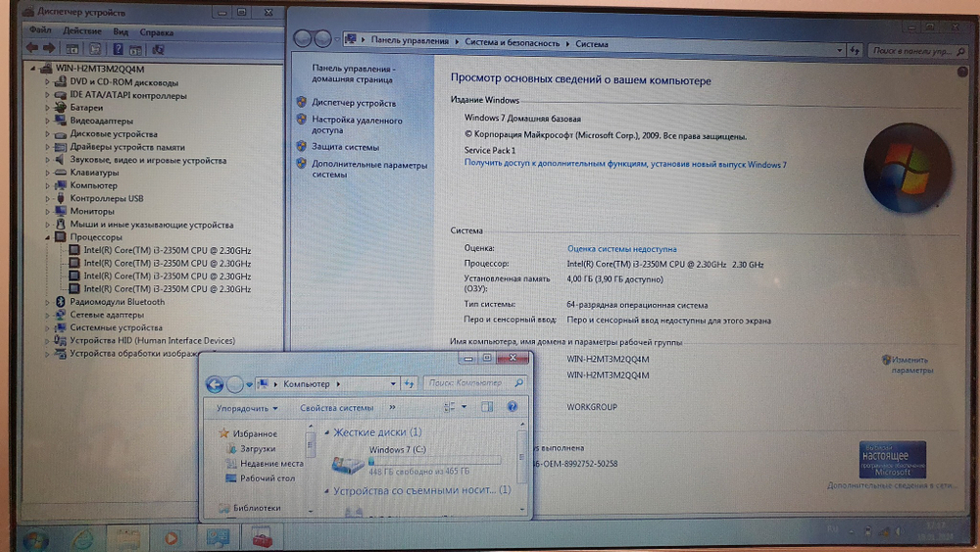980x552 pixels.
Task: Click the forward arrow in Device Manager toolbar
Action: [49, 48]
